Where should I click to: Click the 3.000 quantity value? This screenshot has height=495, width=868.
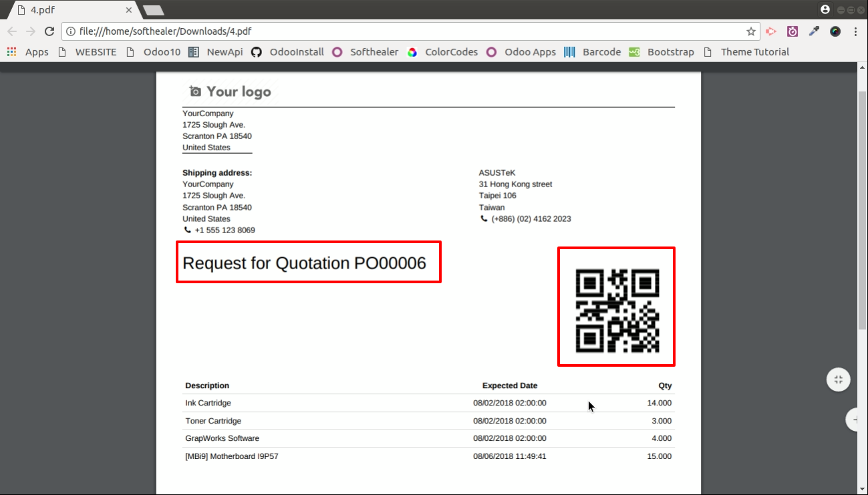(x=662, y=421)
